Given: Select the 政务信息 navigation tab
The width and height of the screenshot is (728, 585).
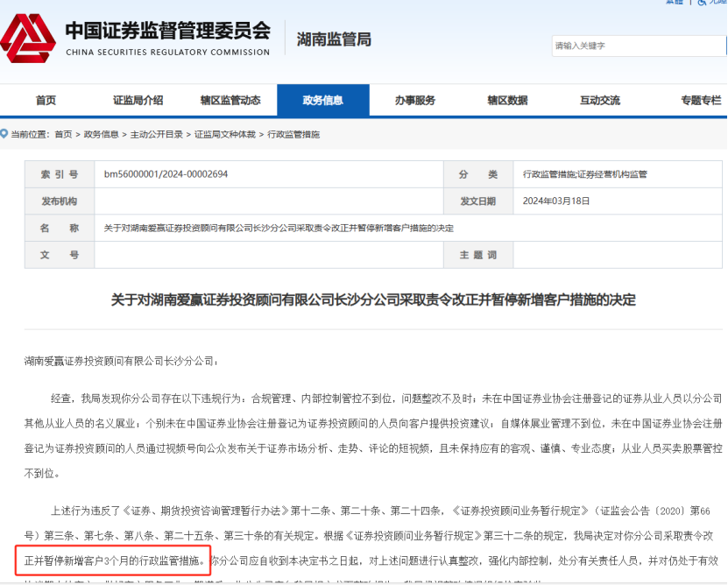Looking at the screenshot, I should click(323, 101).
